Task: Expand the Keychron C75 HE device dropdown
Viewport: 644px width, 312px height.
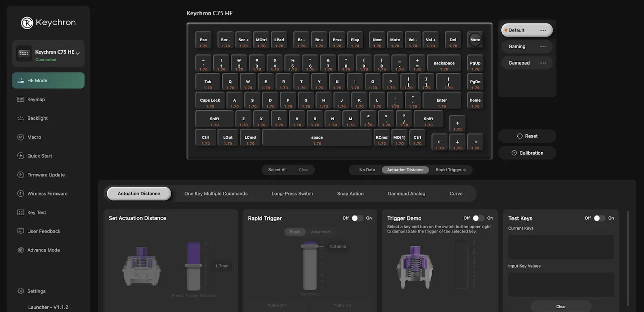Action: [x=78, y=53]
